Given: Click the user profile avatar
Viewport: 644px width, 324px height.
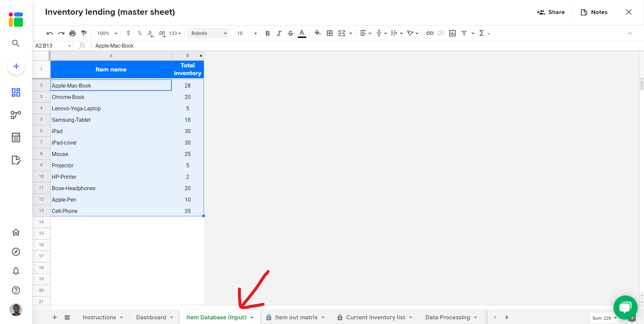Looking at the screenshot, I should (x=16, y=310).
